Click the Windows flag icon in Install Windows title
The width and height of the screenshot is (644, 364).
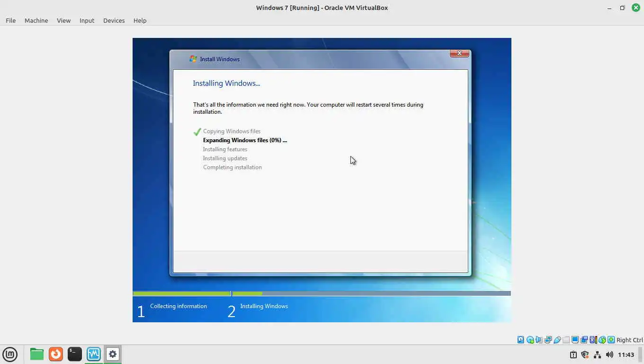tap(193, 59)
